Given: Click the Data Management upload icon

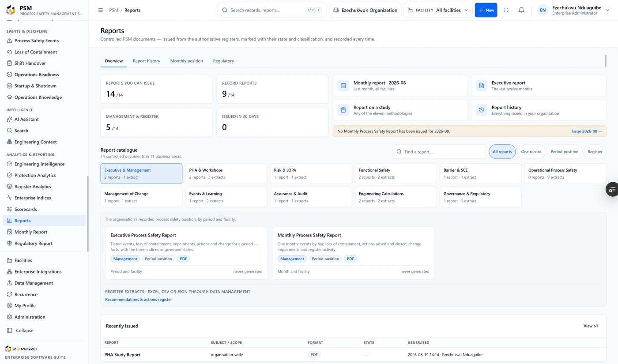Looking at the screenshot, I should coord(10,283).
